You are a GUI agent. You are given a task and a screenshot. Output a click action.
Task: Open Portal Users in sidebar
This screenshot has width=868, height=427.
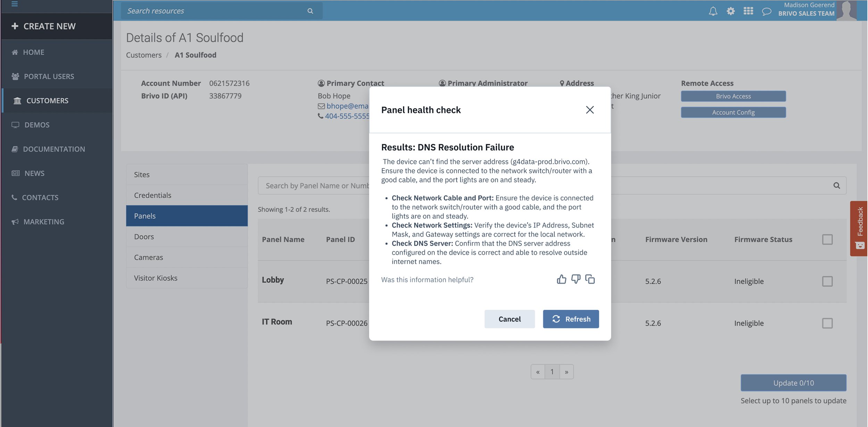click(49, 76)
